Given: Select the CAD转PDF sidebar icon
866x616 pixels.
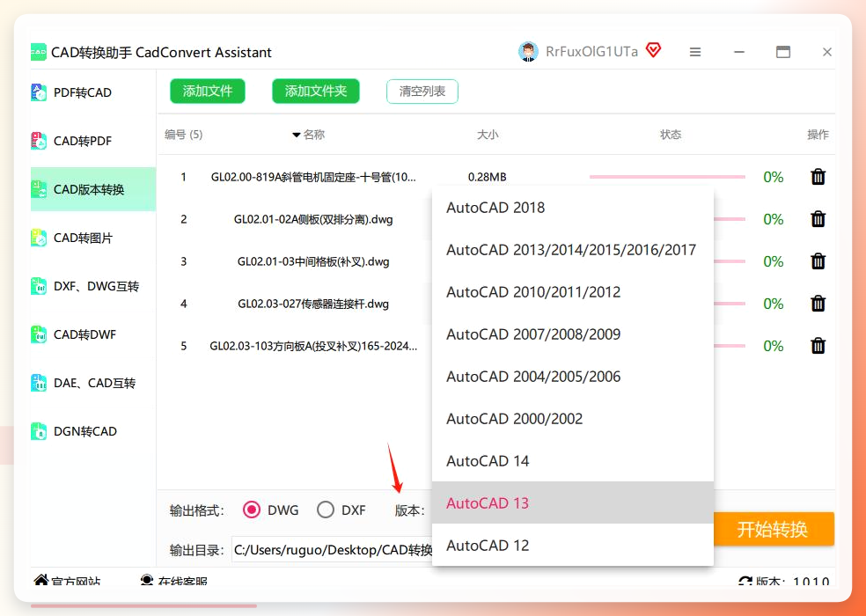Looking at the screenshot, I should 39,141.
